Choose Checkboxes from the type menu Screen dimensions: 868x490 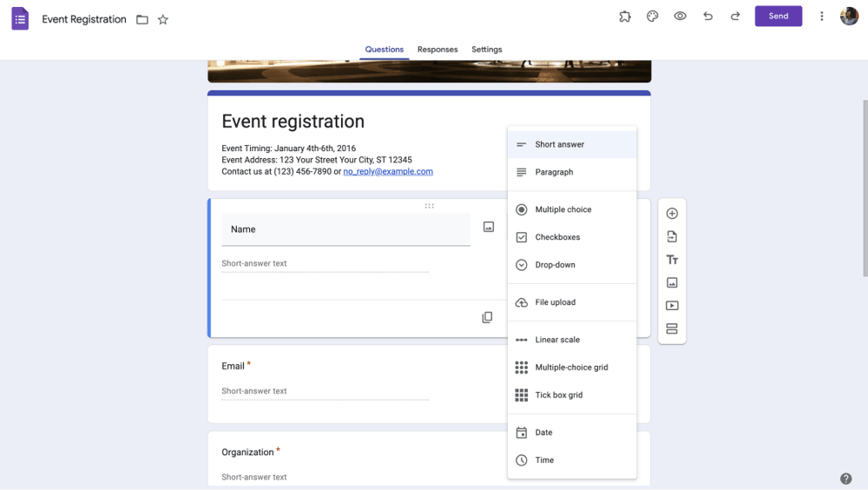click(557, 237)
